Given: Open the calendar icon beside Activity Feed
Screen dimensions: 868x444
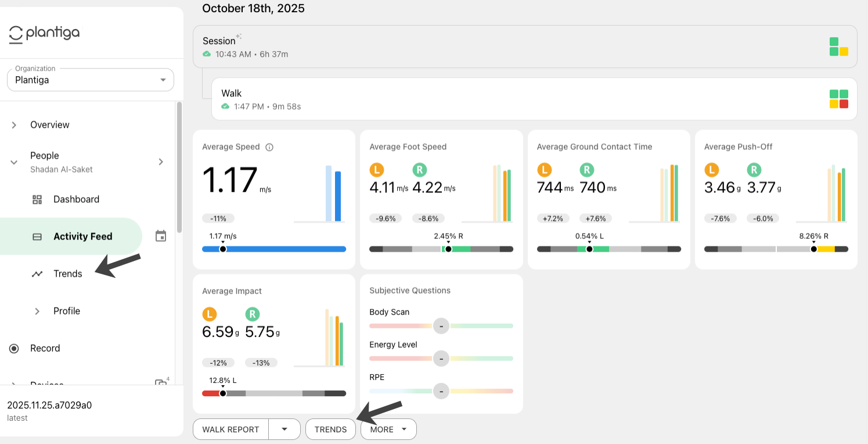Looking at the screenshot, I should [161, 236].
